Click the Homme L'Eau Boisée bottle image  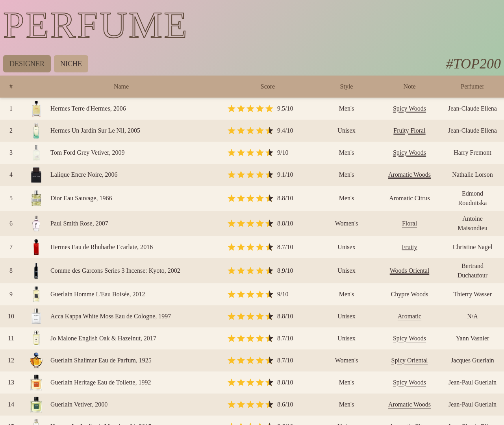click(x=36, y=294)
